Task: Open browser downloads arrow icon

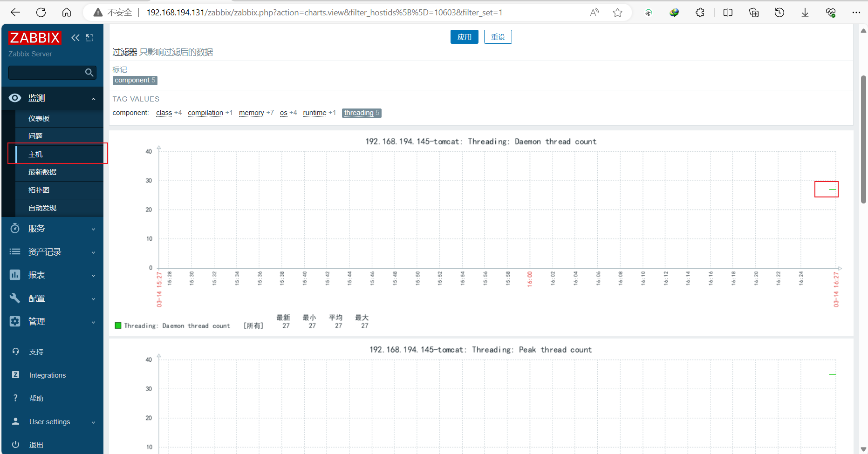Action: pos(805,13)
